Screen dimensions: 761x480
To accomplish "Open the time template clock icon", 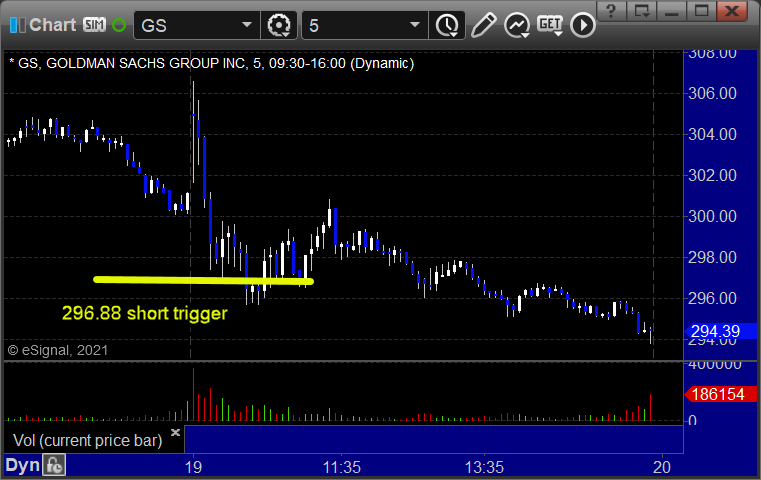I will (447, 25).
